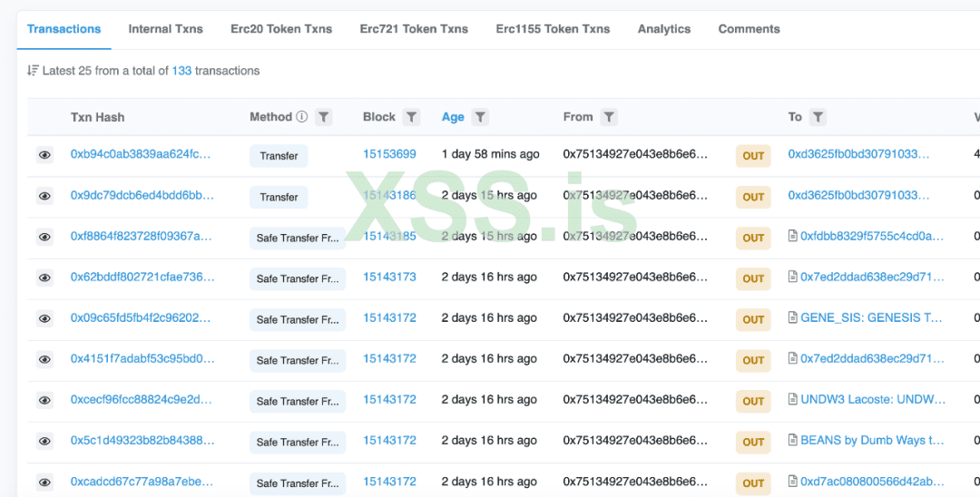
Task: Click contract icon beside UNDW3 Lacoste
Action: click(x=792, y=400)
